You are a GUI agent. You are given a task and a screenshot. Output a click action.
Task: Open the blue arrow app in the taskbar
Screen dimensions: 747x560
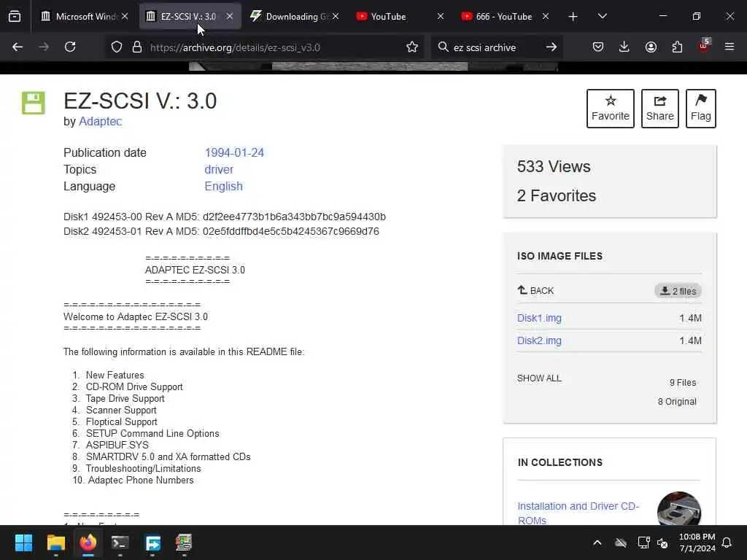click(x=152, y=542)
